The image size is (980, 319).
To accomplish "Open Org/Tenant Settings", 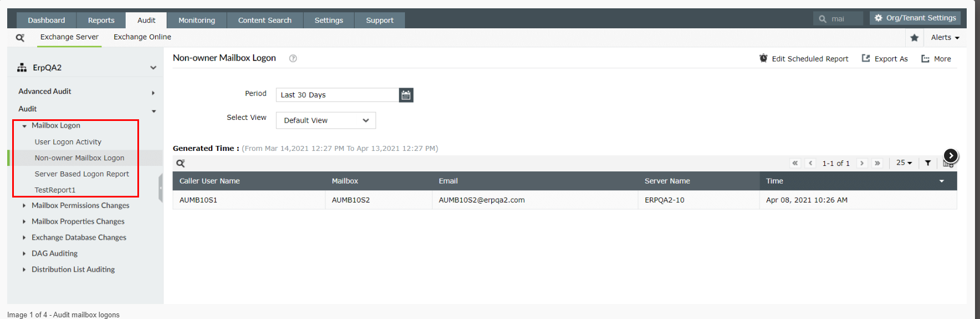I will 915,18.
